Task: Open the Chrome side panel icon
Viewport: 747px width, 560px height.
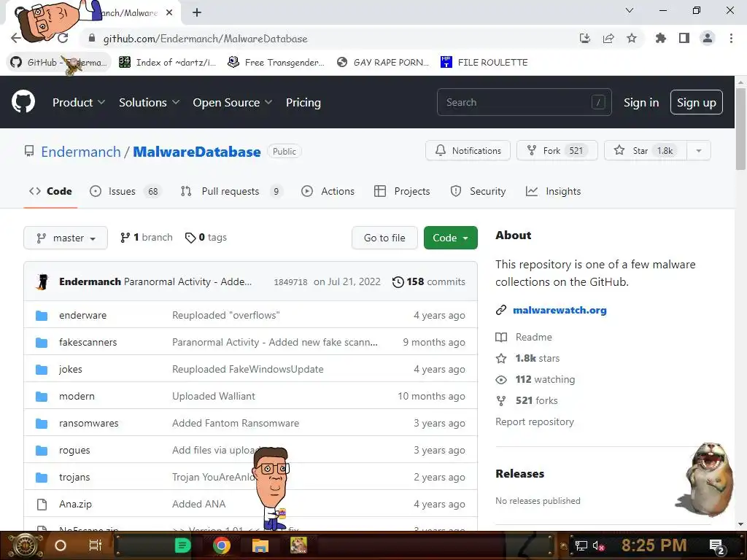Action: pos(684,38)
